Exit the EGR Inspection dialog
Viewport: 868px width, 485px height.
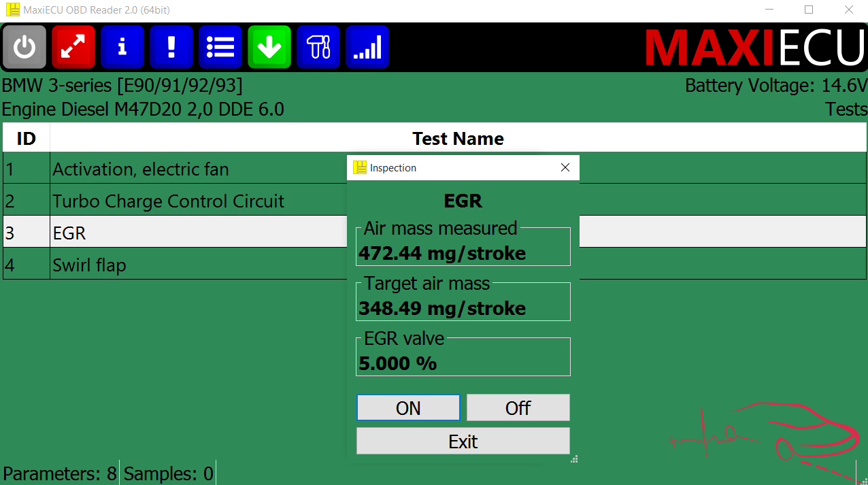point(463,441)
